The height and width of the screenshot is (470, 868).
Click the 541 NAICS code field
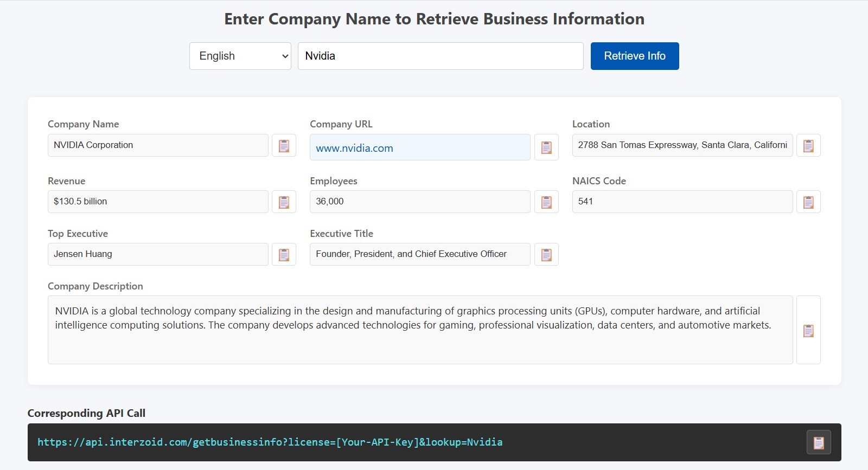[x=682, y=202]
